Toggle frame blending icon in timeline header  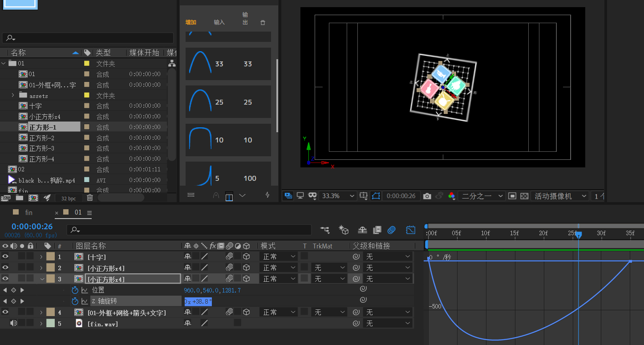coord(377,230)
